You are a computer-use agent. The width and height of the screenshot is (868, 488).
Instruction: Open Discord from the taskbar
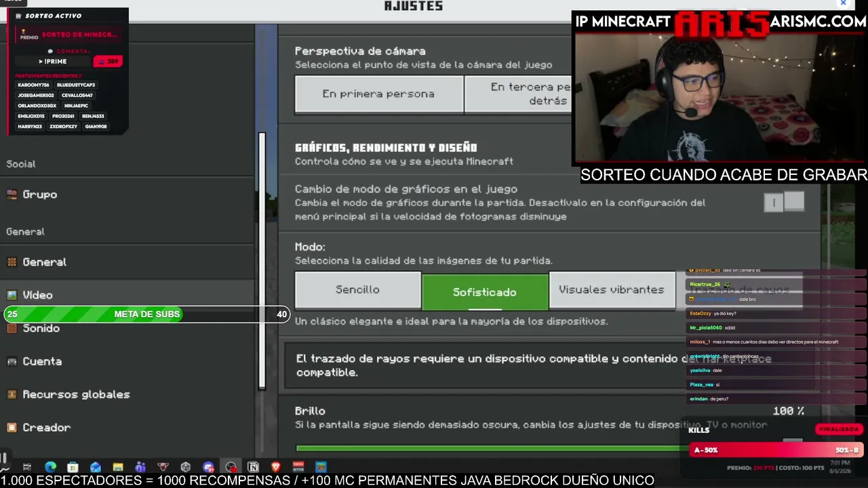(208, 467)
